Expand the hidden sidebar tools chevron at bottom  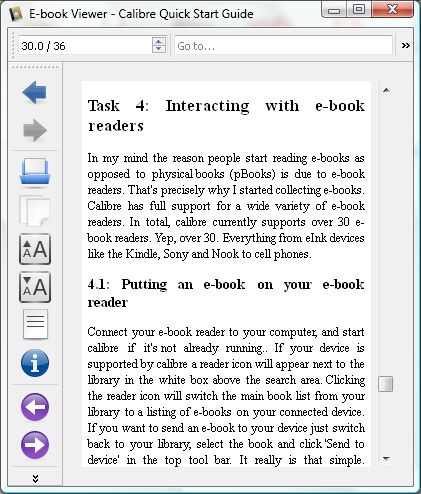35,479
